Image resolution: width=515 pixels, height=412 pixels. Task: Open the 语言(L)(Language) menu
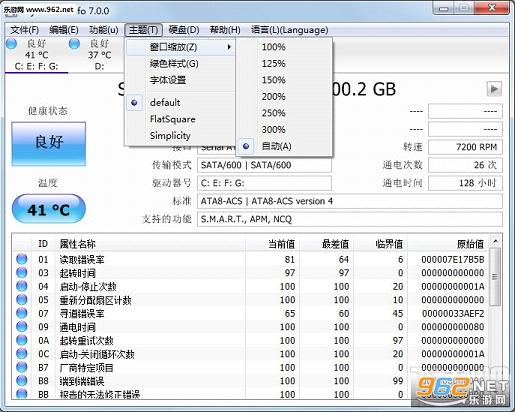[x=289, y=30]
